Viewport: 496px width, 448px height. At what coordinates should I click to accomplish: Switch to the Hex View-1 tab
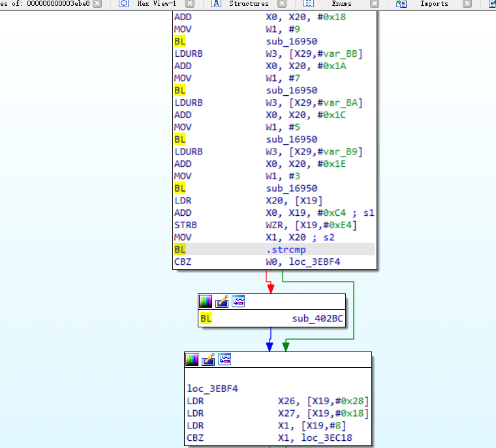click(157, 3)
